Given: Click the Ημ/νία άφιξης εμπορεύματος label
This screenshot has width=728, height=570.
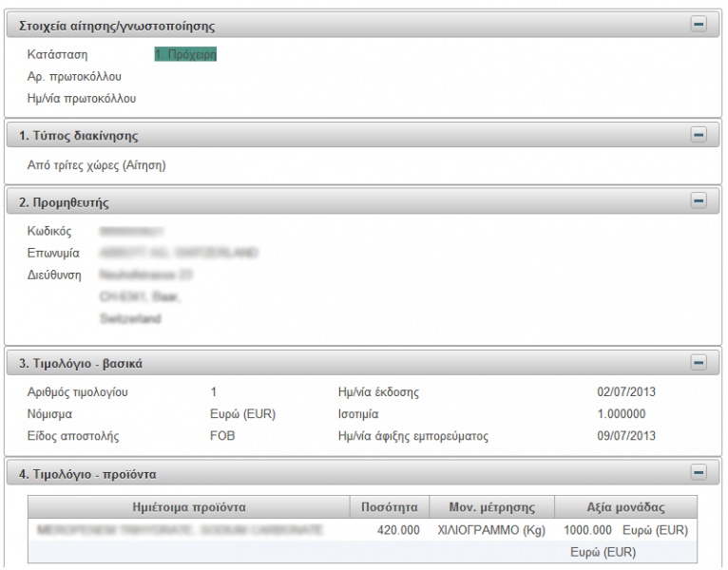Looking at the screenshot, I should coord(413,436).
